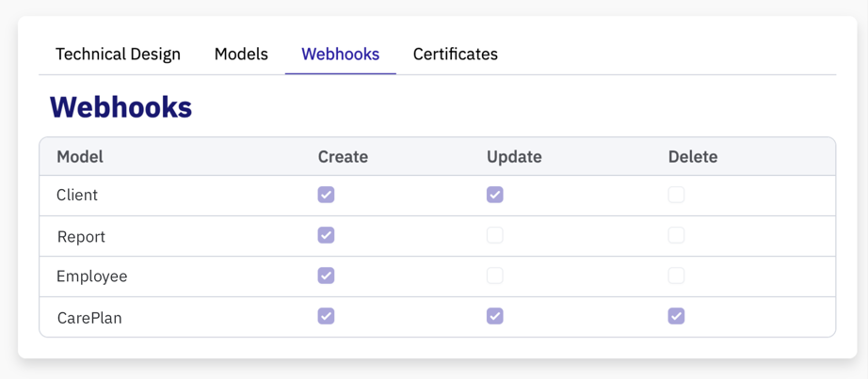Enable Update webhook for Employee
The image size is (868, 379).
[x=494, y=276]
